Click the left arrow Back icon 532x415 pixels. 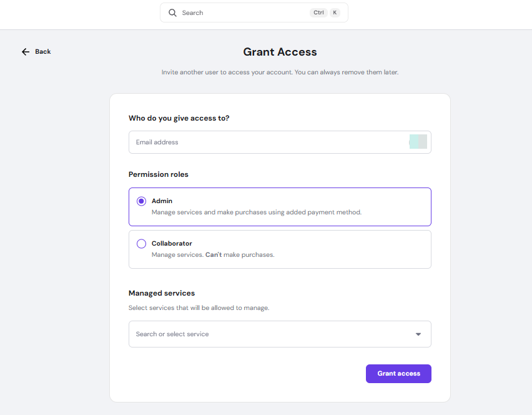pos(26,52)
